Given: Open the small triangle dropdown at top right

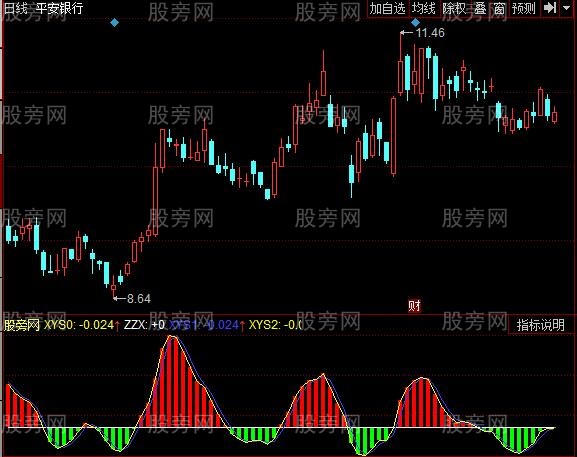Looking at the screenshot, I should coord(567,8).
